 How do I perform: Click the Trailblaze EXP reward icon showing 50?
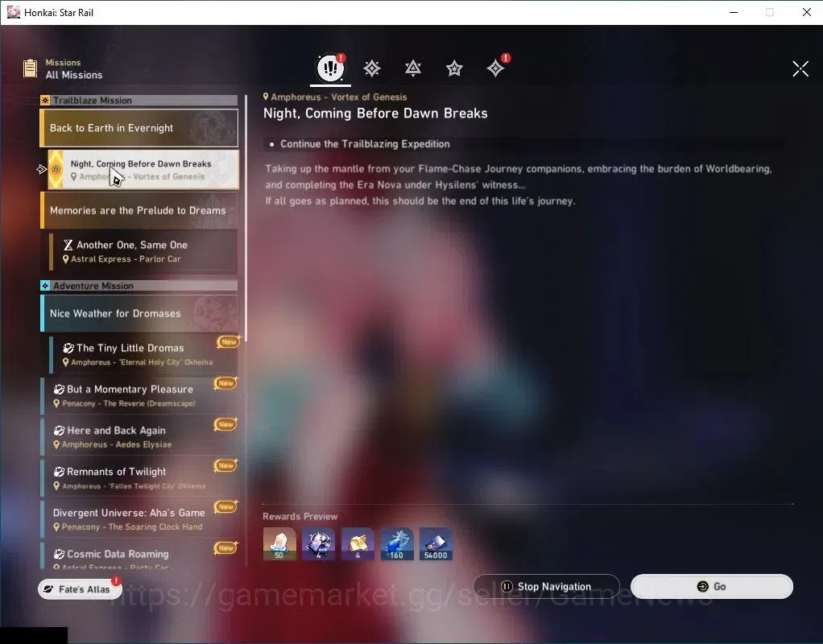[279, 544]
